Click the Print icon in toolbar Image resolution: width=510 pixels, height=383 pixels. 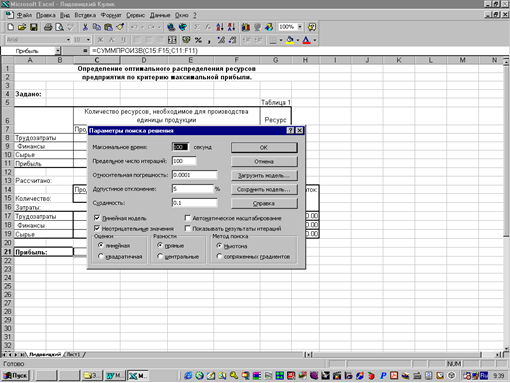[48, 27]
